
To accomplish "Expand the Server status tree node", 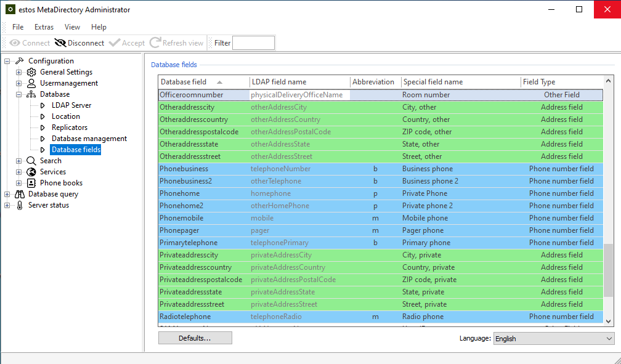I will pos(7,205).
